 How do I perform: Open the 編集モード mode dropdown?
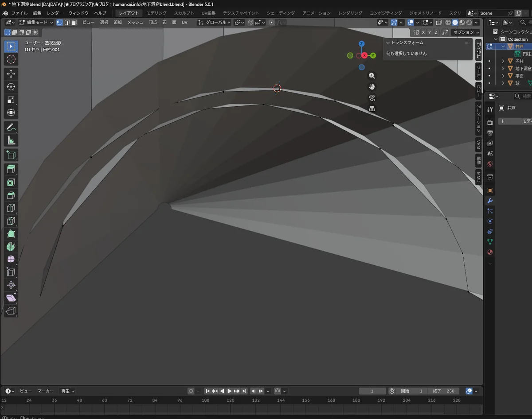pyautogui.click(x=36, y=22)
